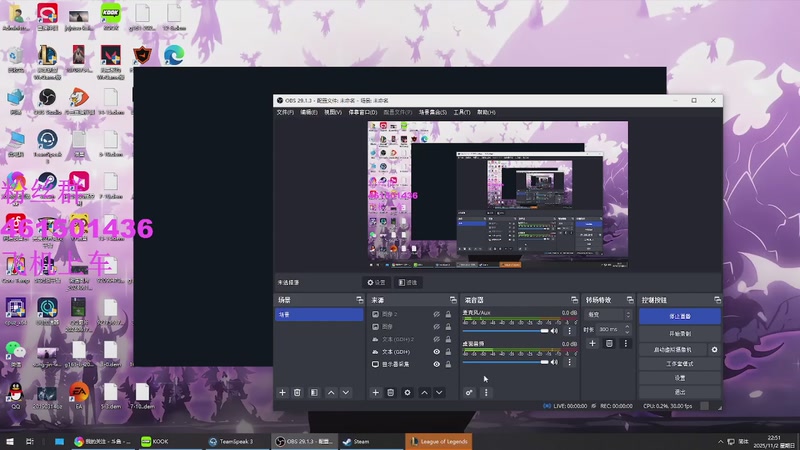
Task: Show hidden 图像 2 source via eye icon
Action: tap(437, 314)
